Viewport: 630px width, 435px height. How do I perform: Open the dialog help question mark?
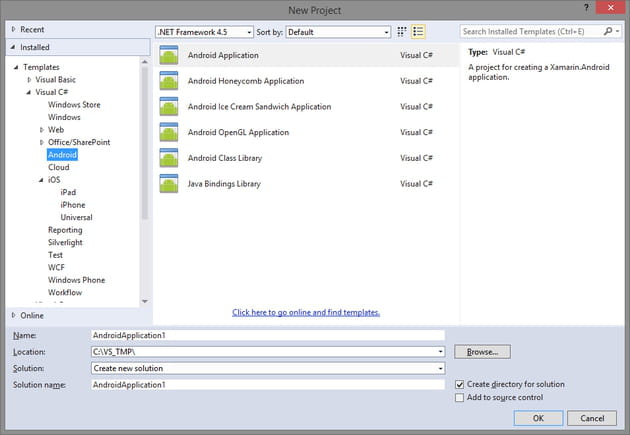click(x=586, y=8)
